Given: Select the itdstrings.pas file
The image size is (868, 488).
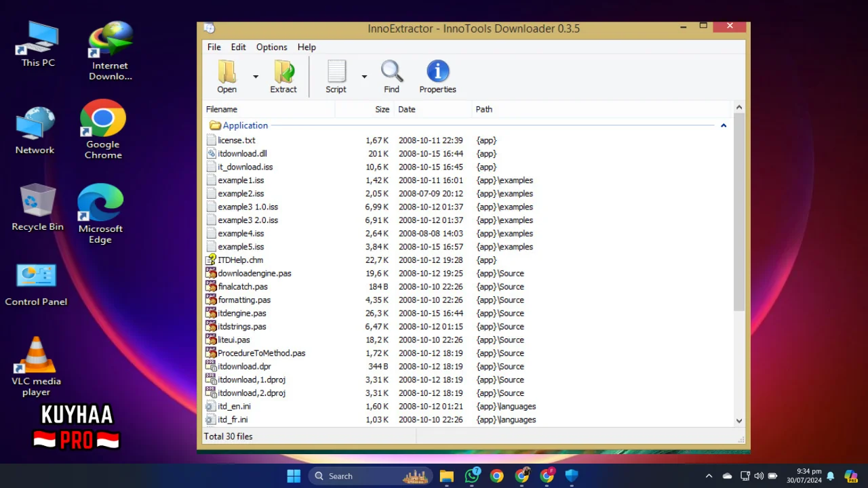Looking at the screenshot, I should 242,327.
